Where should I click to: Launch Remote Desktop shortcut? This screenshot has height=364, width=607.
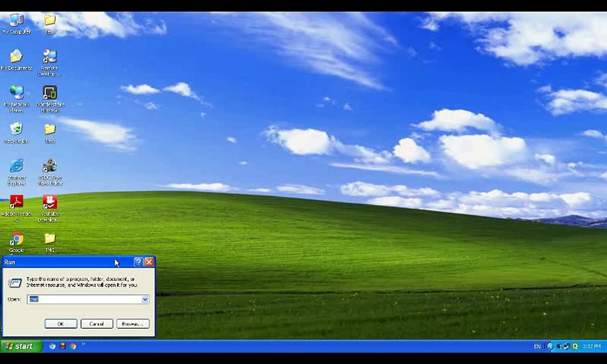coord(50,63)
